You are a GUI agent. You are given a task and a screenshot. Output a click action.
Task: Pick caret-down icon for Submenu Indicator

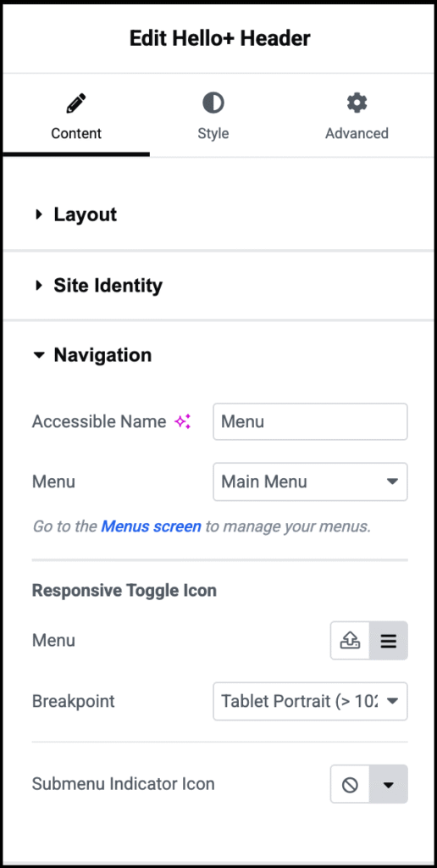point(389,784)
